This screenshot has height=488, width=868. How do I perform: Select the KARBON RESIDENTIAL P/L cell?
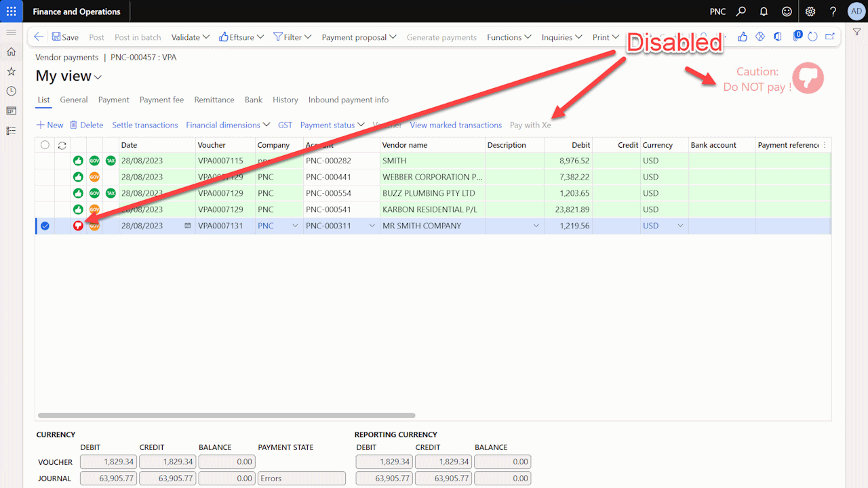(x=433, y=209)
